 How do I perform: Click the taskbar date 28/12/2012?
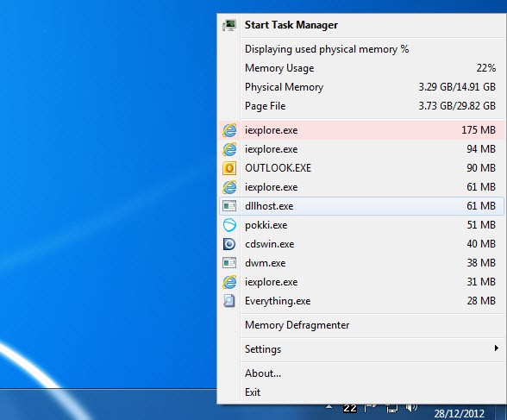459,414
